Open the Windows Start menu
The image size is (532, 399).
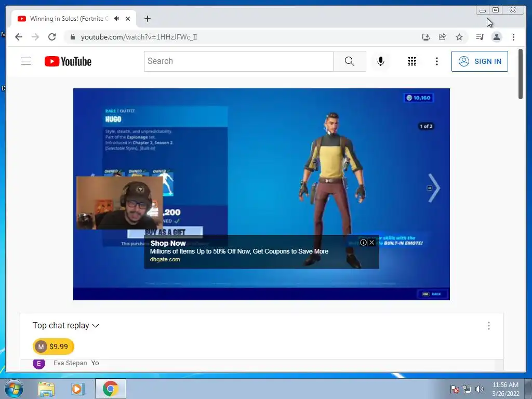click(14, 389)
